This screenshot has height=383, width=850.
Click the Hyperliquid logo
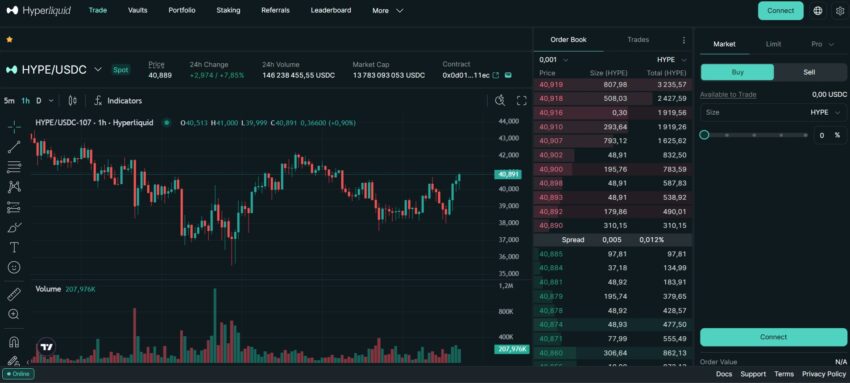38,10
